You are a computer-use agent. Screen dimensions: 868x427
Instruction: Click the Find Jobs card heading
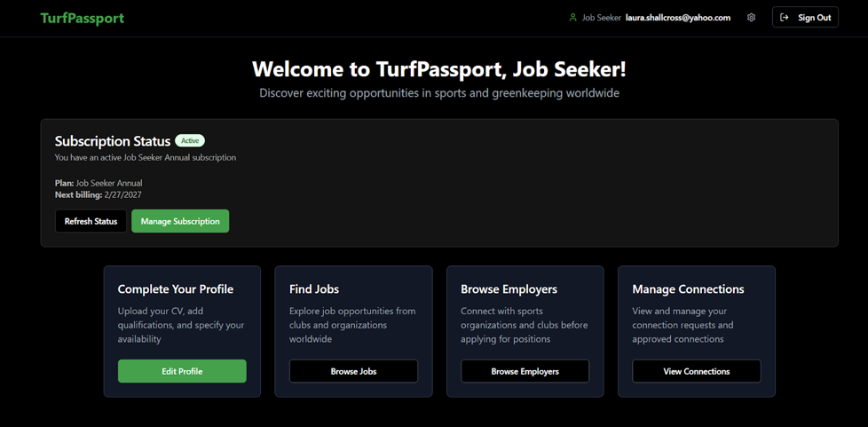314,289
